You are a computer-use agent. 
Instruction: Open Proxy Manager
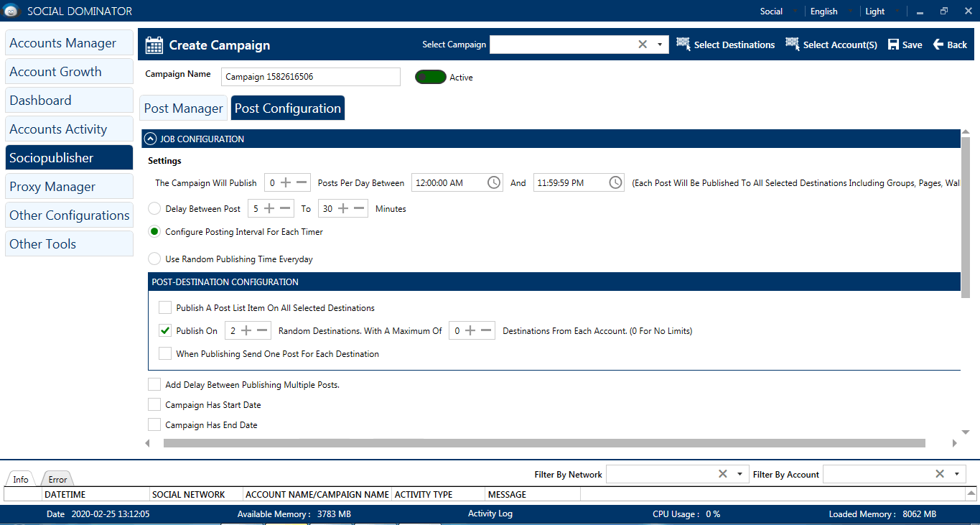click(69, 187)
